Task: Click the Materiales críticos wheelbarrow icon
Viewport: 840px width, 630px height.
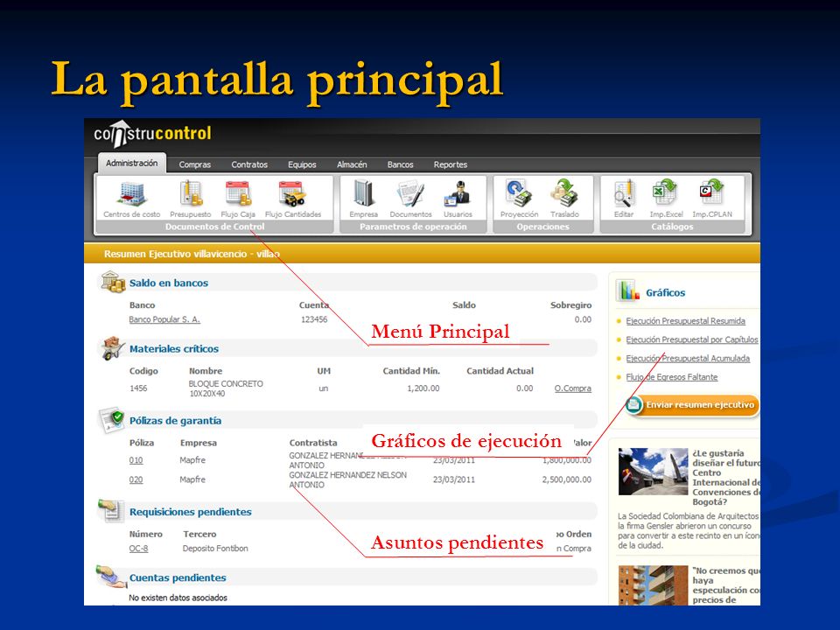Action: (113, 347)
